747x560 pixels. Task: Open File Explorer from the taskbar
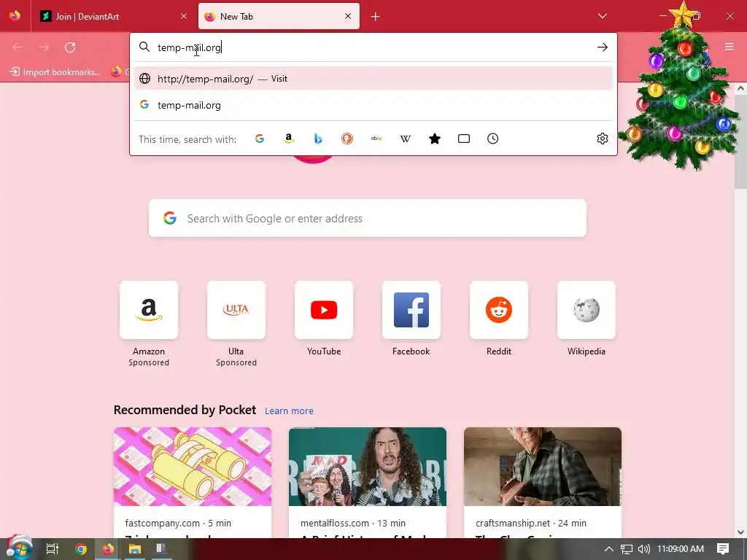click(x=135, y=549)
